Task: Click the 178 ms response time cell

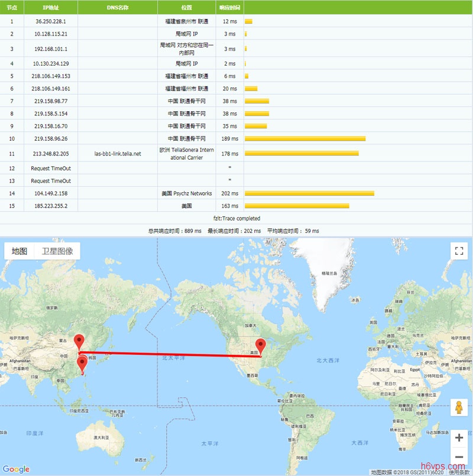Action: 230,154
